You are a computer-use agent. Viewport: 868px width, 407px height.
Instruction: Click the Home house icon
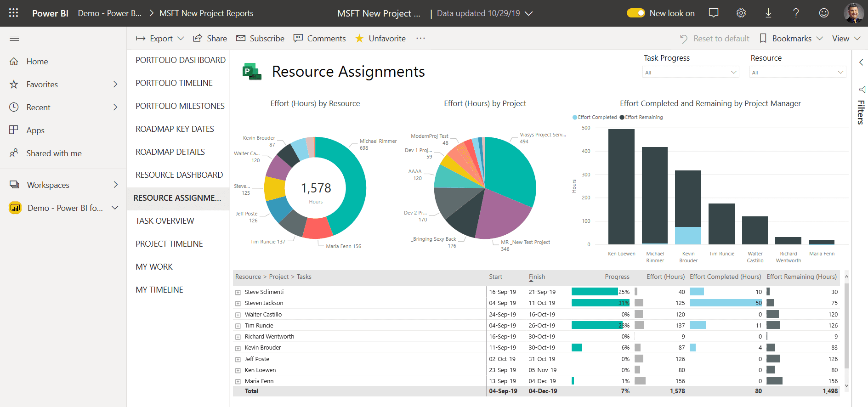[x=14, y=61]
